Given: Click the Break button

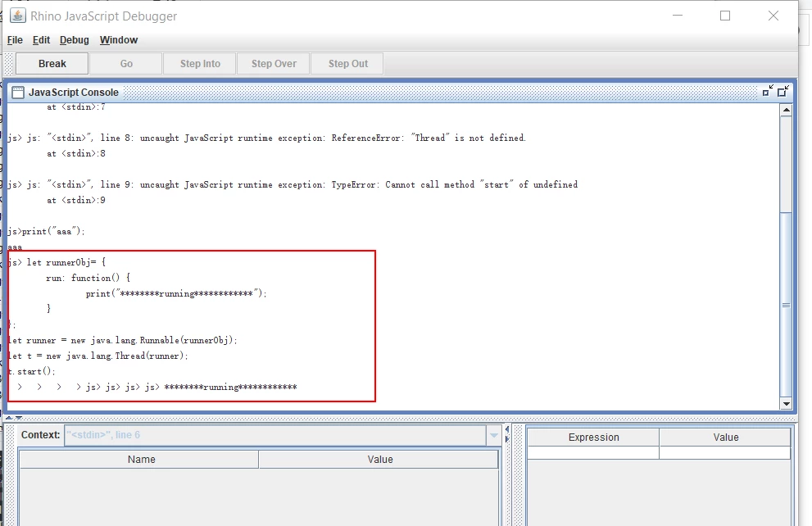Looking at the screenshot, I should click(52, 64).
